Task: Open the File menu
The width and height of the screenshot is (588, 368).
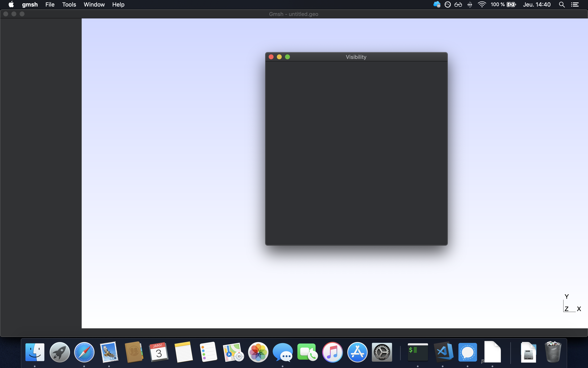Action: pyautogui.click(x=50, y=5)
